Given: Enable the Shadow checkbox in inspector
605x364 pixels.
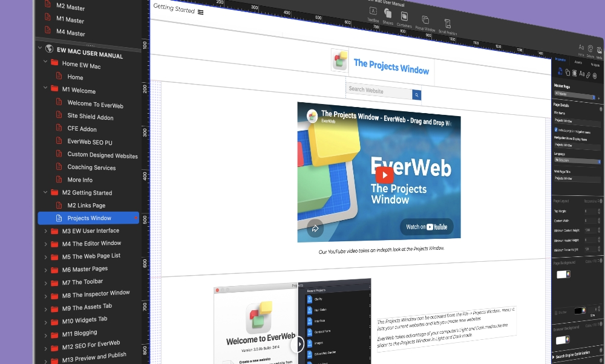Looking at the screenshot, I should [x=557, y=312].
